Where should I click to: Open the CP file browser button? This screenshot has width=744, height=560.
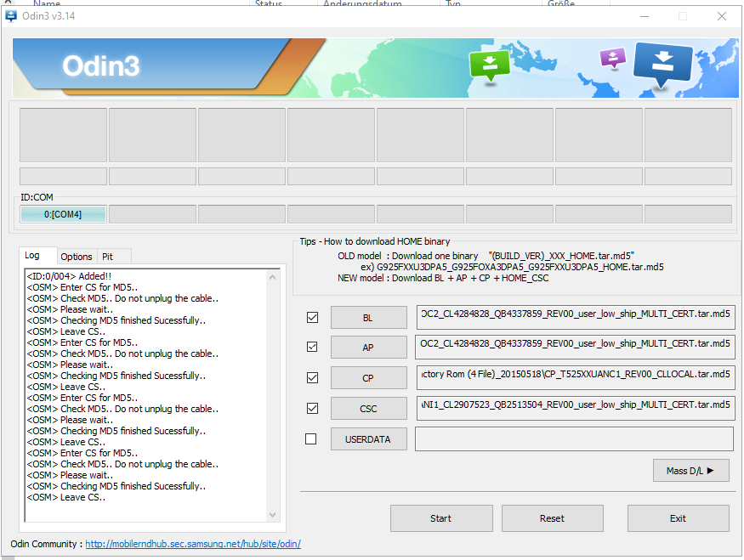coord(369,378)
